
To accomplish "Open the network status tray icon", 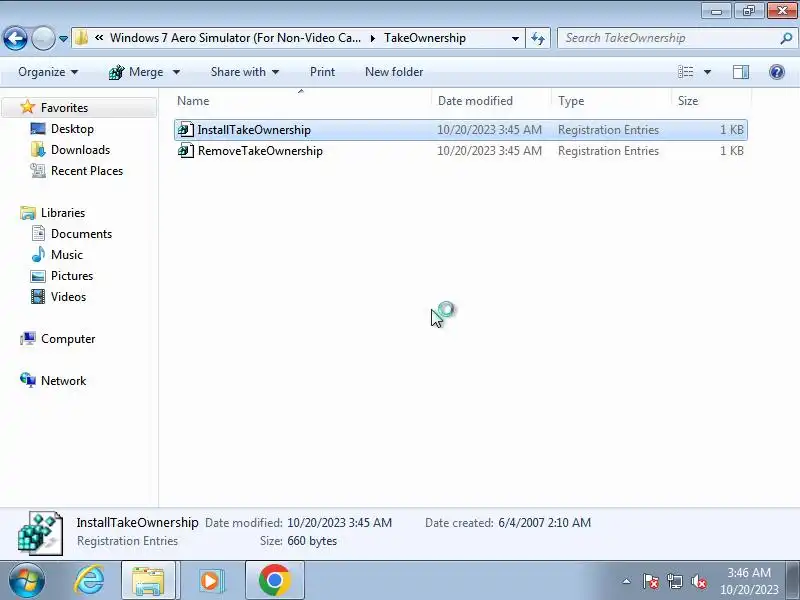I will click(674, 581).
